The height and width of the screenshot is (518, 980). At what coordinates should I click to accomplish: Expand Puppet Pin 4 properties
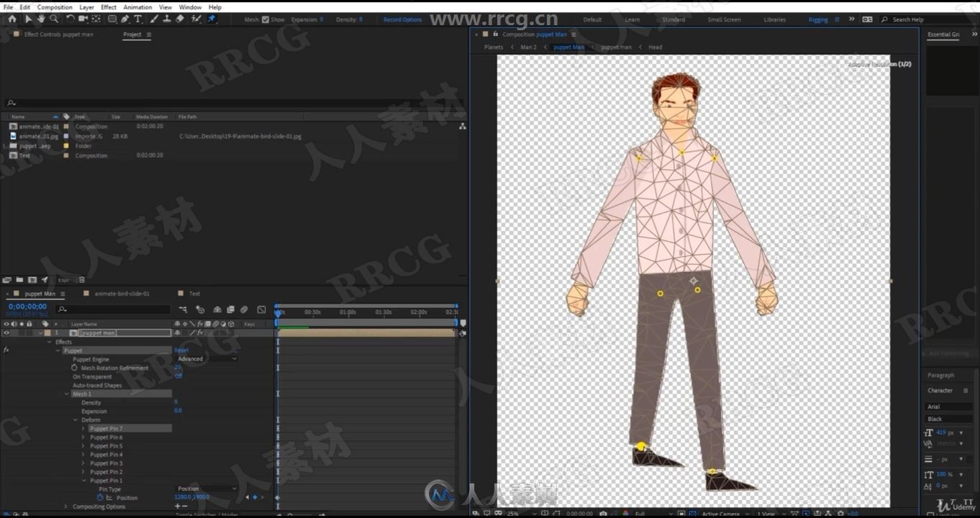click(x=83, y=454)
